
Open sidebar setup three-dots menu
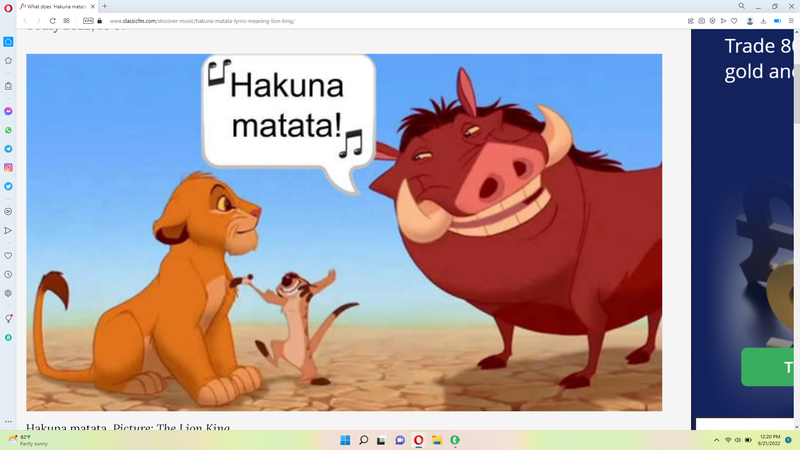pos(8,421)
